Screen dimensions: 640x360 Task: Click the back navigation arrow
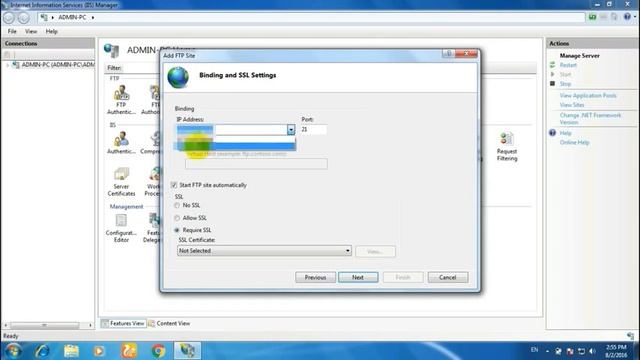coord(9,18)
